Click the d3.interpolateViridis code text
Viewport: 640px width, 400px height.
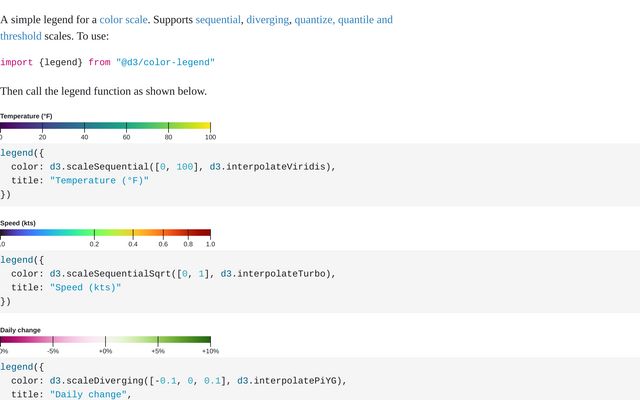269,167
